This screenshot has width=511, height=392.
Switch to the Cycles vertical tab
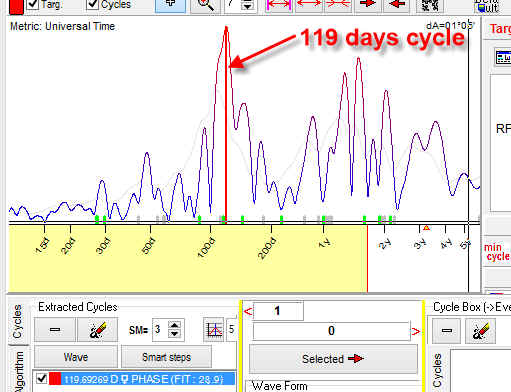18,321
